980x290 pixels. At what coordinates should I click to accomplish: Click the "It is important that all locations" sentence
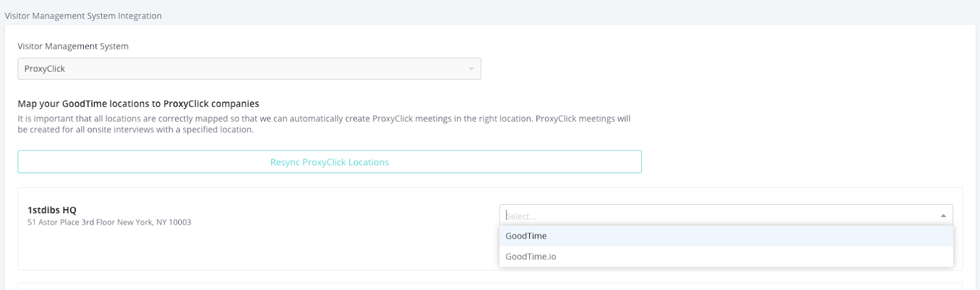[184, 119]
